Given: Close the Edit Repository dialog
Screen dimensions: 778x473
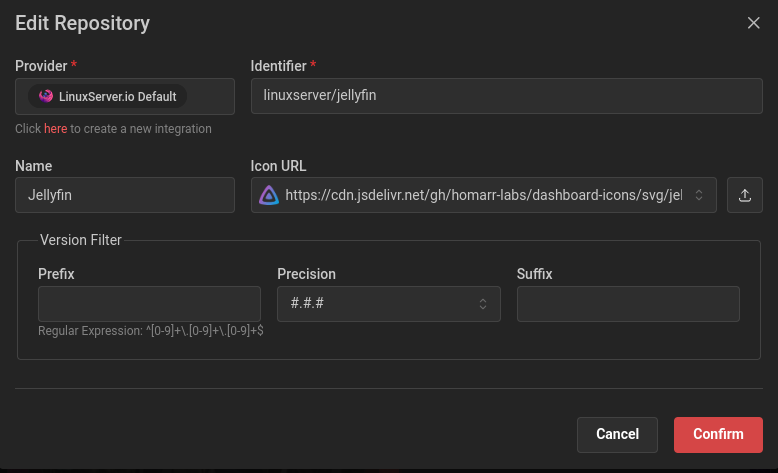Looking at the screenshot, I should pyautogui.click(x=754, y=23).
